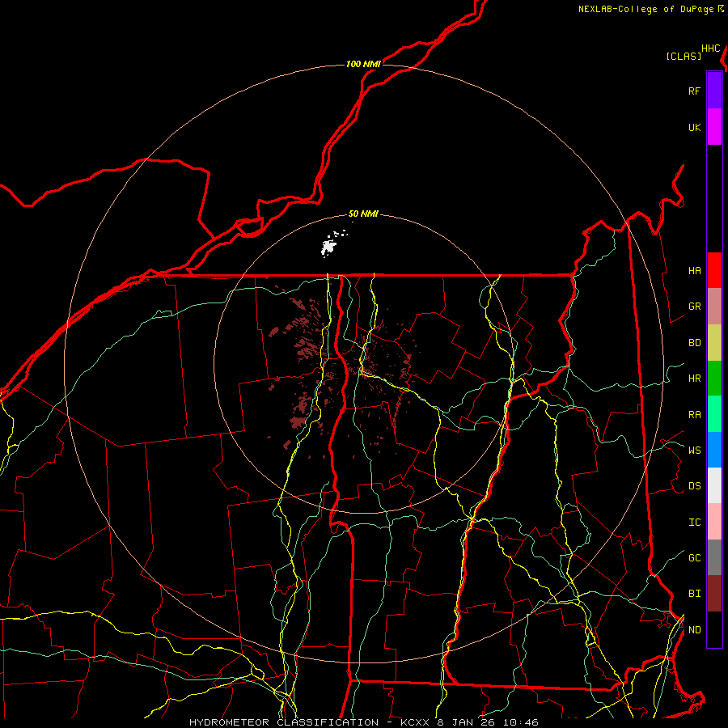Select the yellow BD legend swatch
Screen dimensions: 728x728
pos(714,342)
